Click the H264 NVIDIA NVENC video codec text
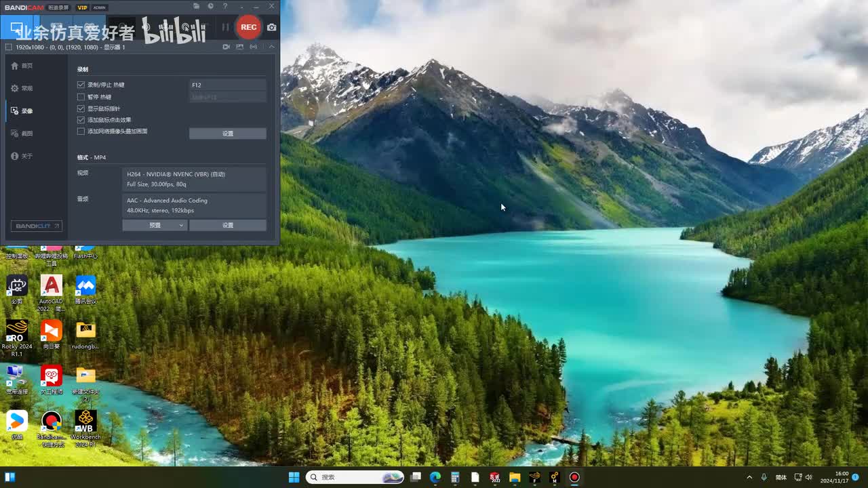The height and width of the screenshot is (488, 868). pos(176,174)
